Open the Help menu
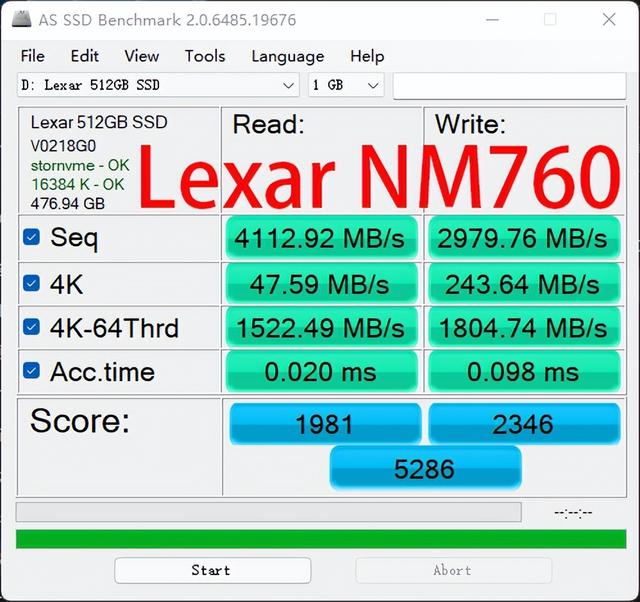The height and width of the screenshot is (602, 640). click(367, 56)
